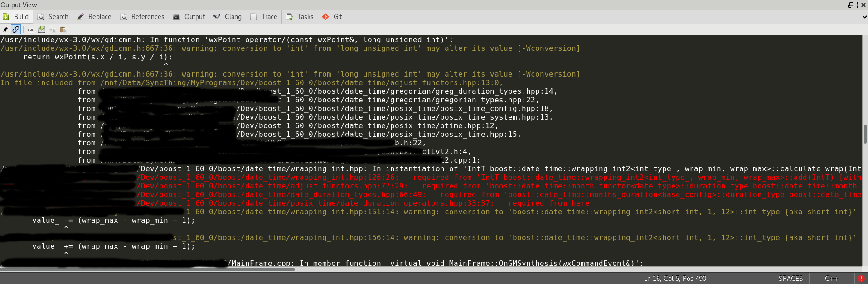Click the C++ language indicator in status bar
868x284 pixels.
(832, 279)
